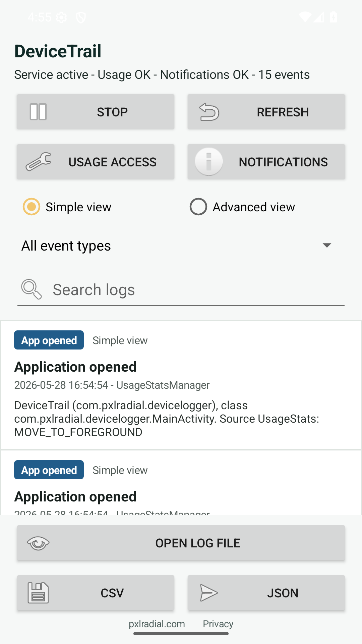362x644 pixels.
Task: Open the All event types dropdown
Action: [181, 246]
